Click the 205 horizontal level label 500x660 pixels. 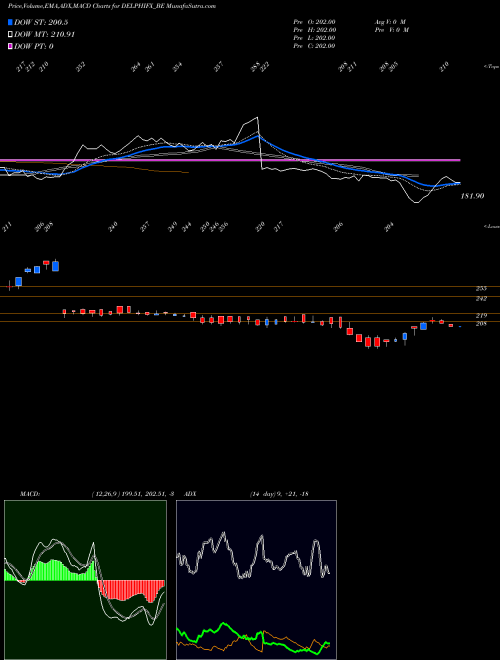[x=481, y=323]
